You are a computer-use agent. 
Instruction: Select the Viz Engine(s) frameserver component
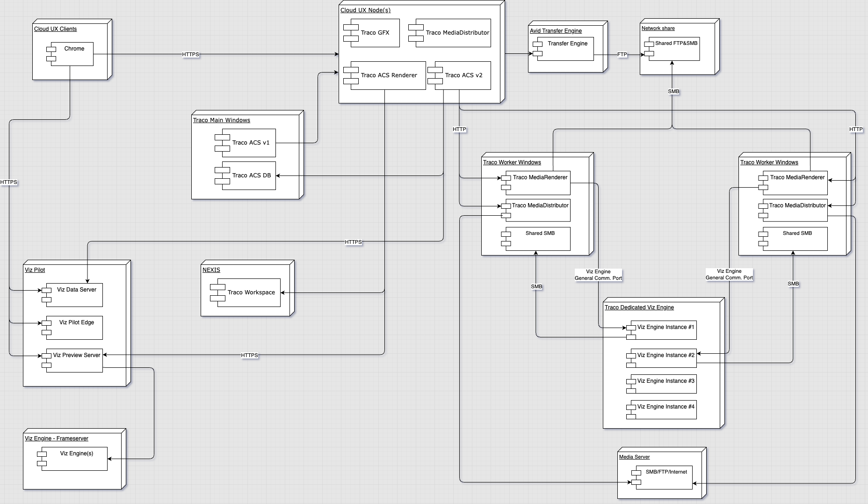click(76, 459)
